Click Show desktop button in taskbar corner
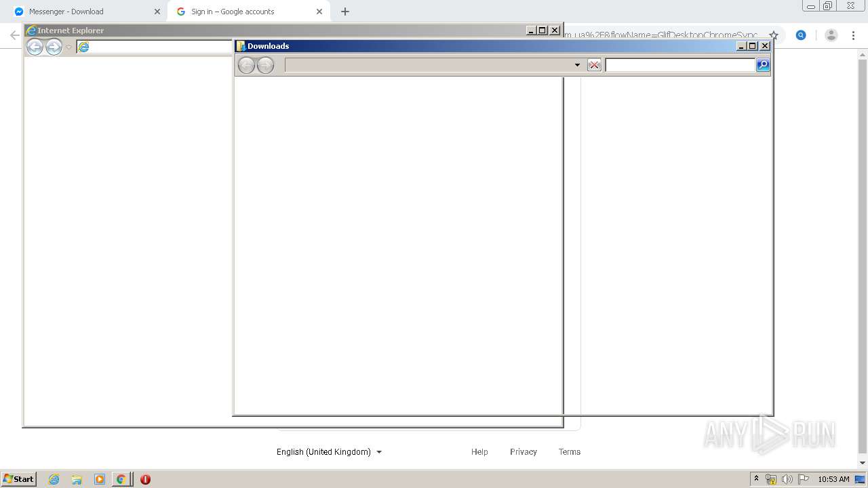Image resolution: width=868 pixels, height=488 pixels. (861, 479)
